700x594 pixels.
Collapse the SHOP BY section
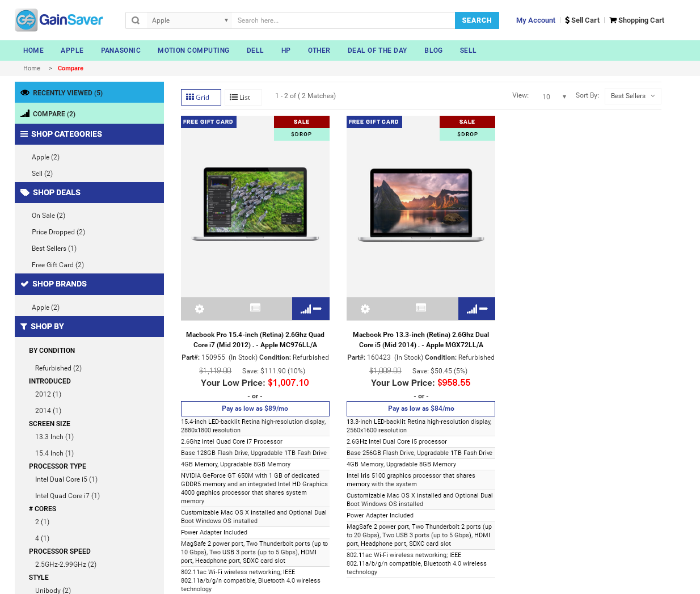[x=89, y=327]
